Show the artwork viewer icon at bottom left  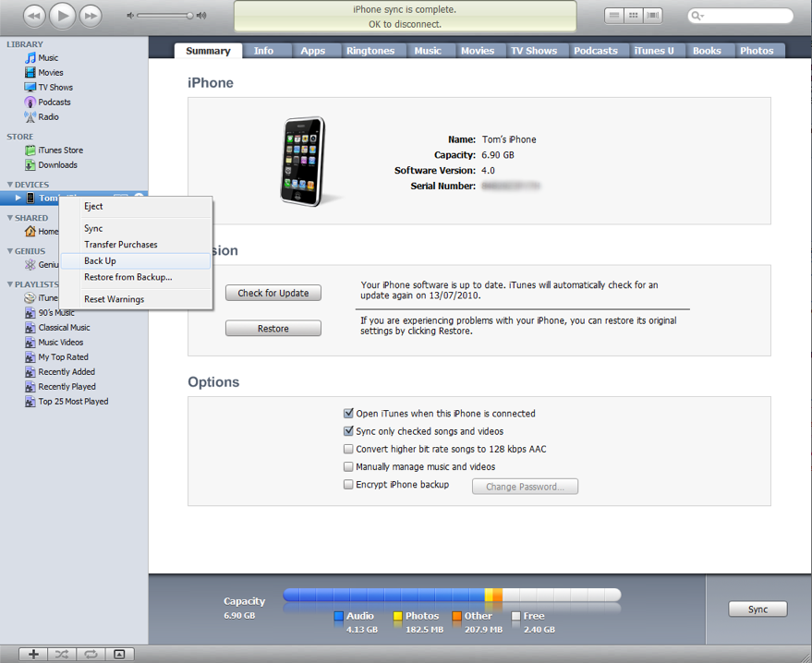120,654
